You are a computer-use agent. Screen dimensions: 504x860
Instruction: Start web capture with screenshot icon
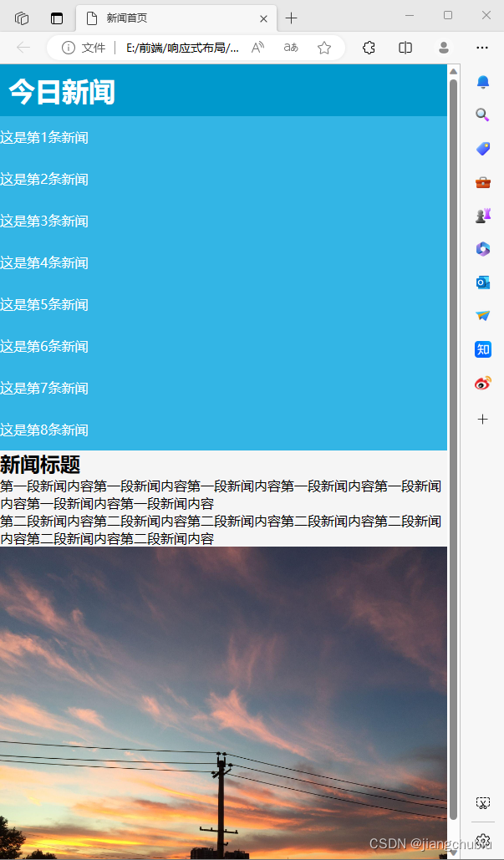pos(482,803)
